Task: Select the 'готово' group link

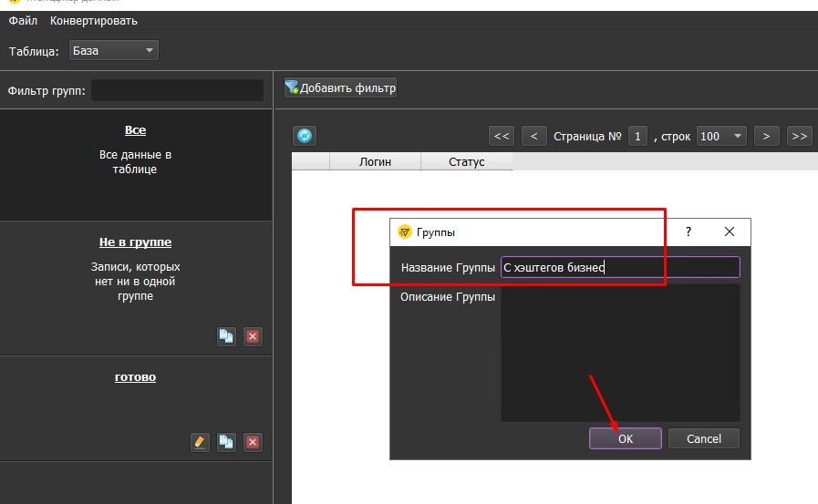Action: [135, 377]
